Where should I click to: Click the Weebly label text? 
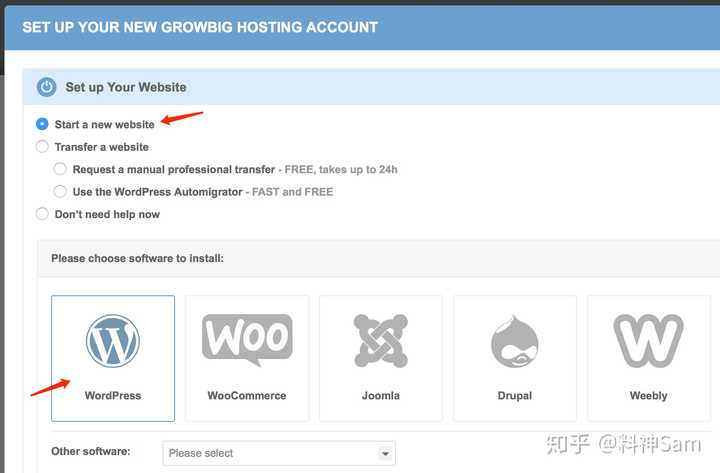coord(648,396)
